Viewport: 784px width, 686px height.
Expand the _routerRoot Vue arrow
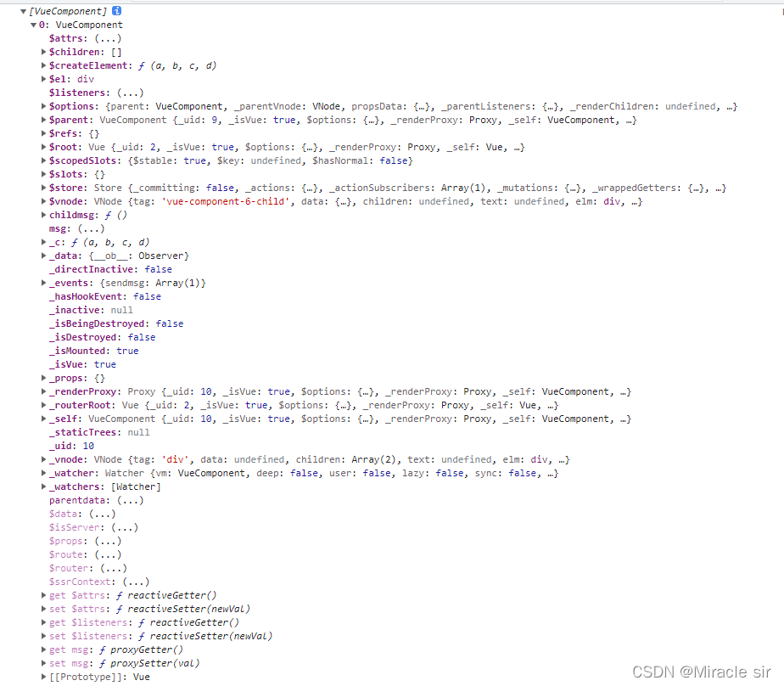(x=43, y=405)
